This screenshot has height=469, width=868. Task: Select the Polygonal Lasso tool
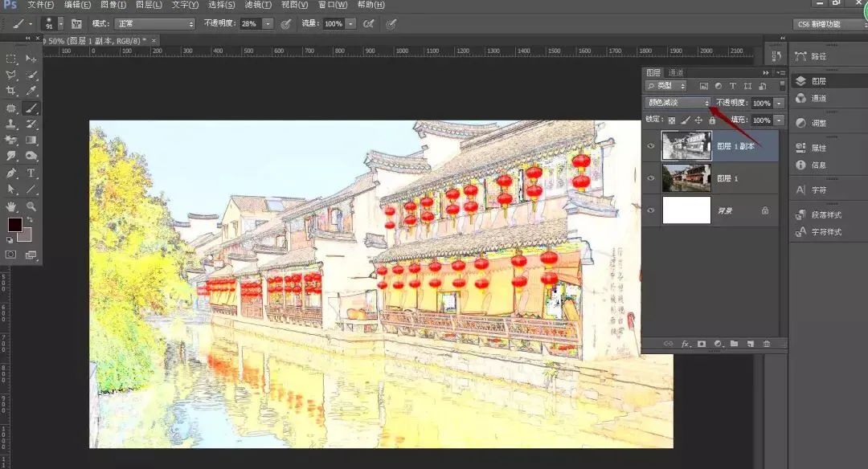pyautogui.click(x=11, y=75)
